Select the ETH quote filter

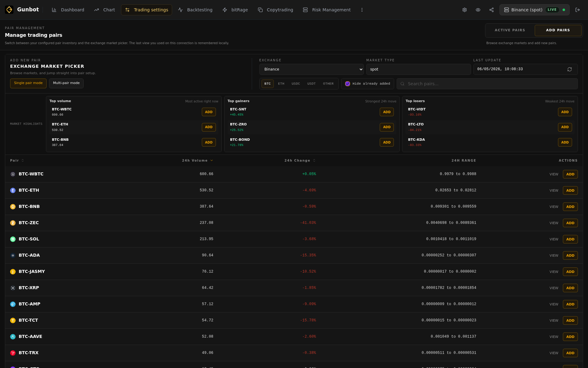pyautogui.click(x=281, y=84)
